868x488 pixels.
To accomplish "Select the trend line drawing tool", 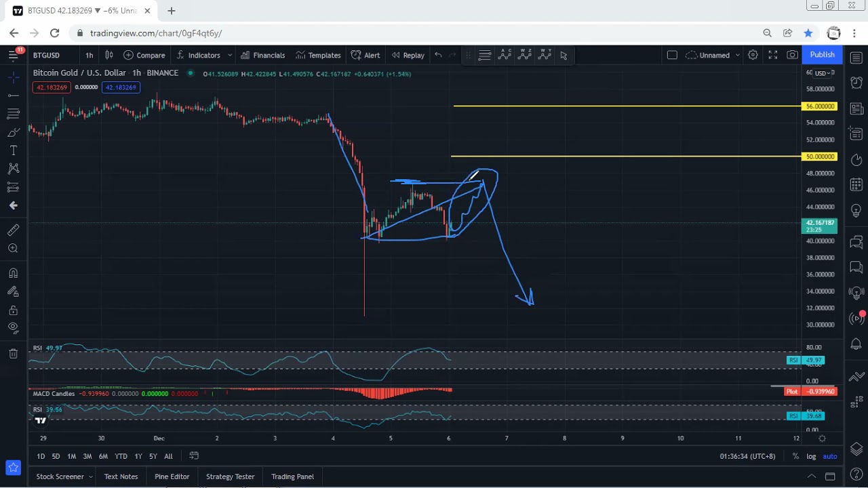I will [13, 96].
